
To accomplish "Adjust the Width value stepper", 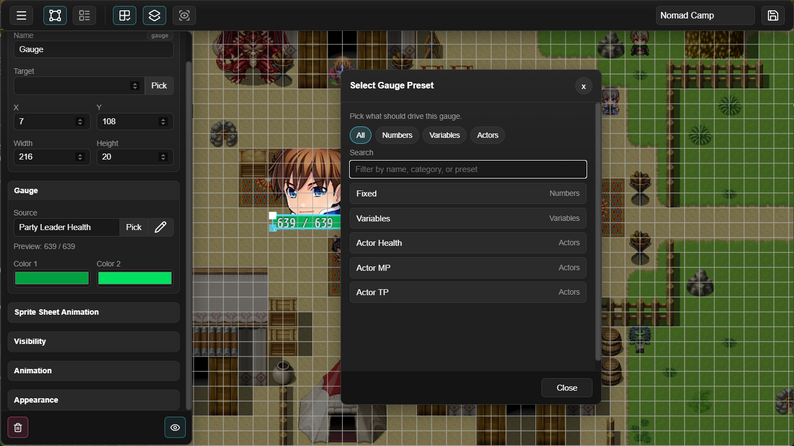I will click(80, 157).
